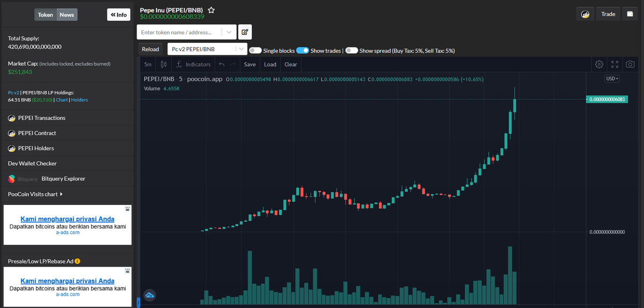
Task: Expand the Pc v2 PEPEI/BNB pair dropdown
Action: point(241,49)
